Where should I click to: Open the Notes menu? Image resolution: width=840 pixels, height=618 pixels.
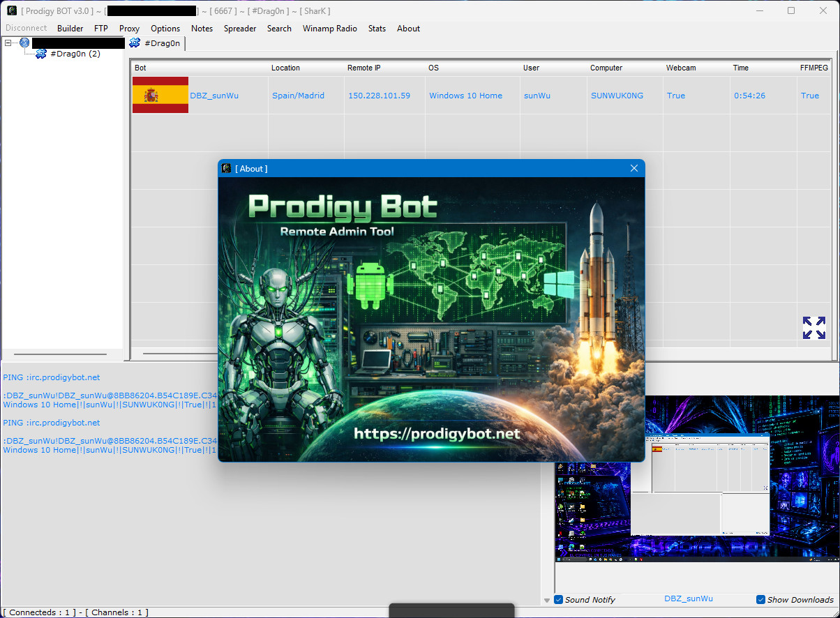coord(202,29)
